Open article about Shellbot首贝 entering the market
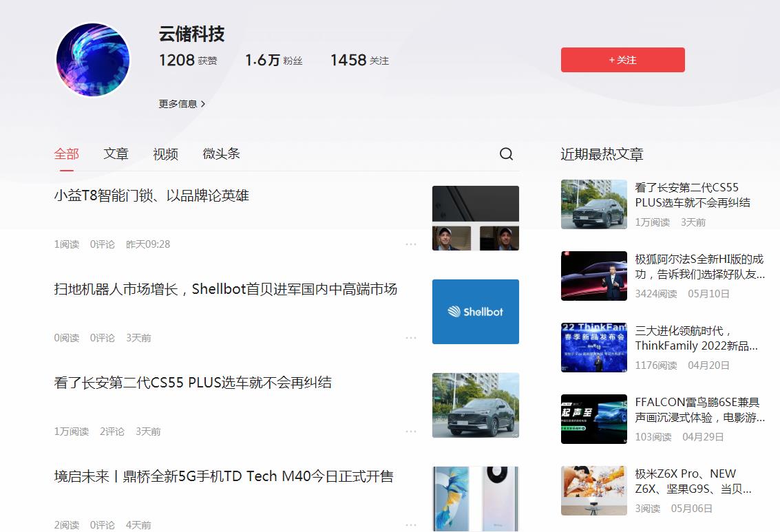 point(225,289)
